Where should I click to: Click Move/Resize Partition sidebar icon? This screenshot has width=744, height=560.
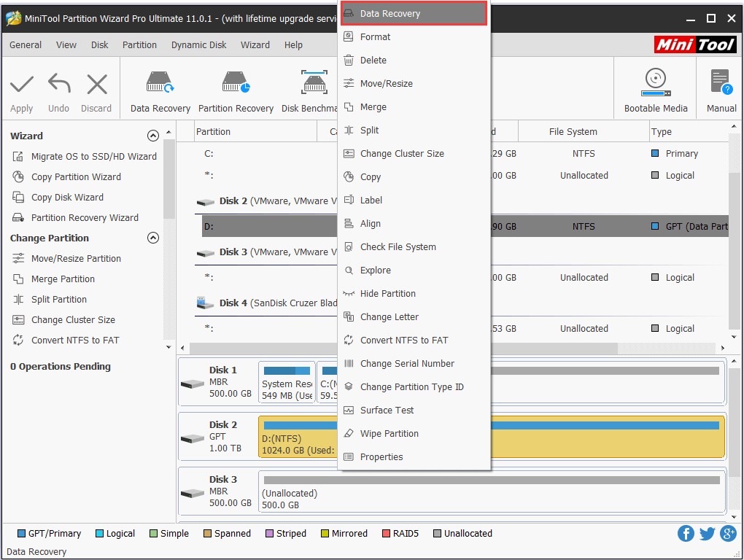click(x=18, y=258)
